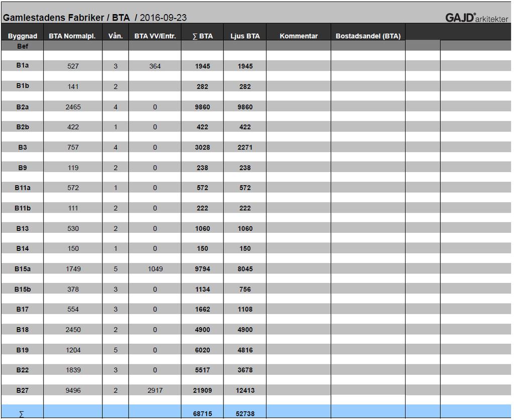Select the B3 normal floor value 757
This screenshot has width=514, height=420.
tap(73, 148)
